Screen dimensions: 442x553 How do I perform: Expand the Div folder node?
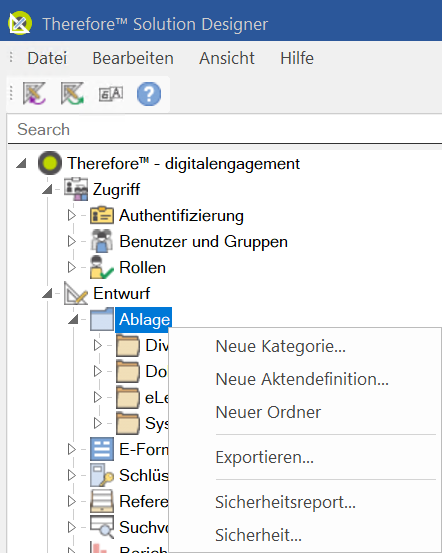(x=98, y=345)
